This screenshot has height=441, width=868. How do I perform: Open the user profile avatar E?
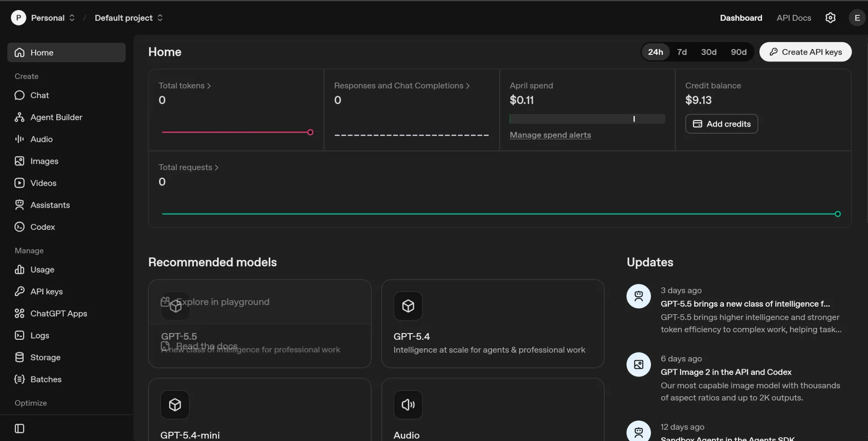[857, 18]
